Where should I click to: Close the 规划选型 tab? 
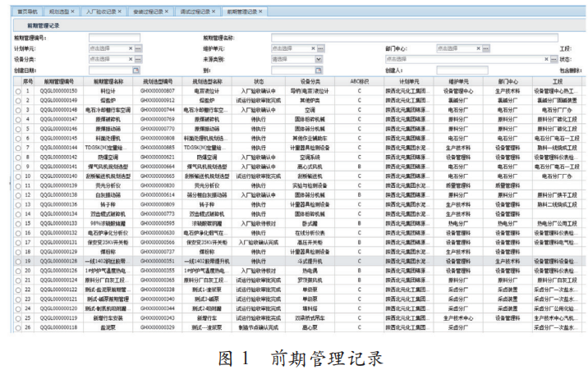tap(76, 12)
